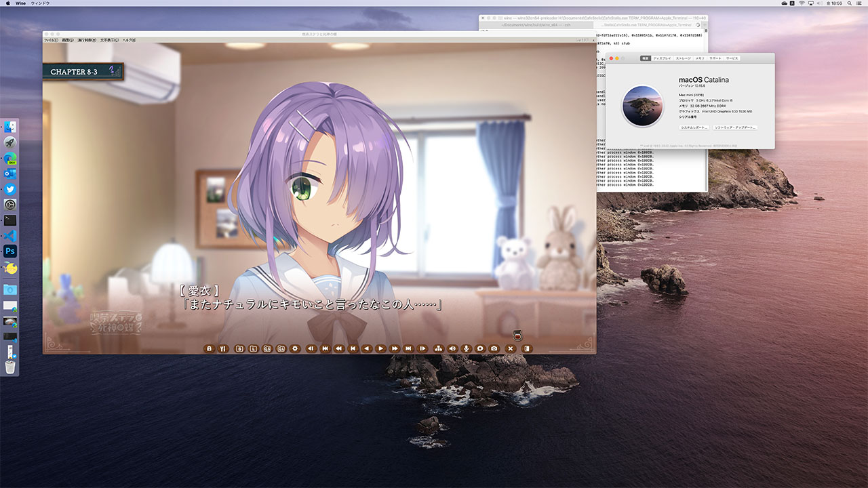Open Finder from the Dock
Screen dimensions: 868x488
click(x=10, y=127)
